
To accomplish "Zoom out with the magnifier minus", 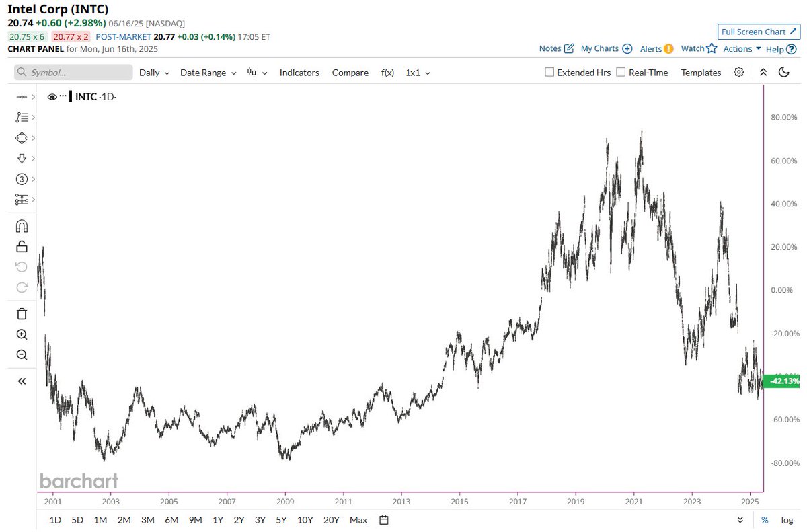I will pyautogui.click(x=22, y=354).
